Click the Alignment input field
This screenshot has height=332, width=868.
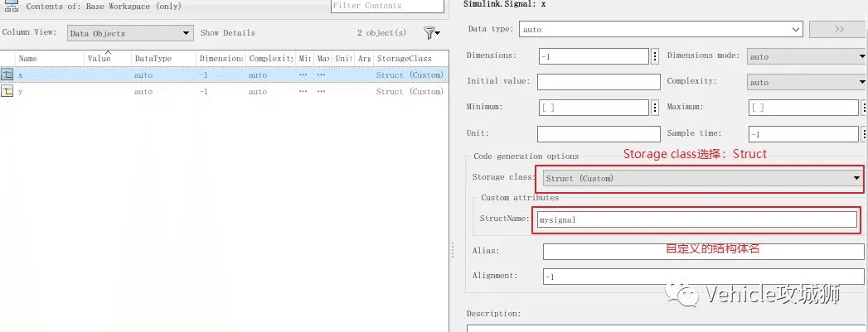point(703,277)
